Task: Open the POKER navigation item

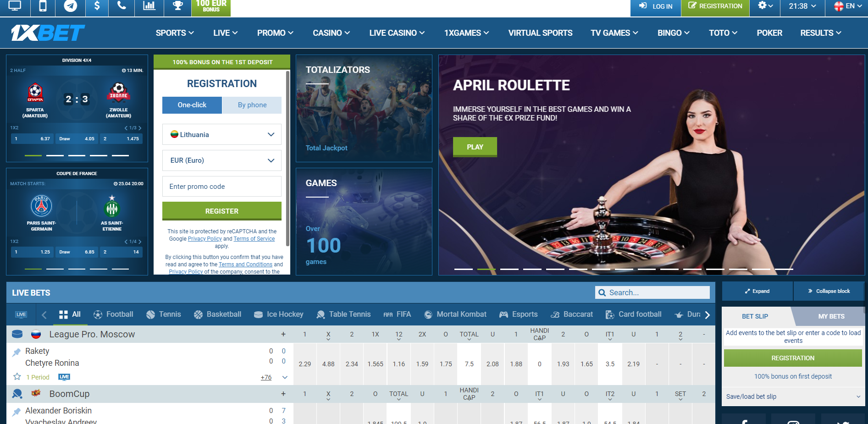Action: 769,33
